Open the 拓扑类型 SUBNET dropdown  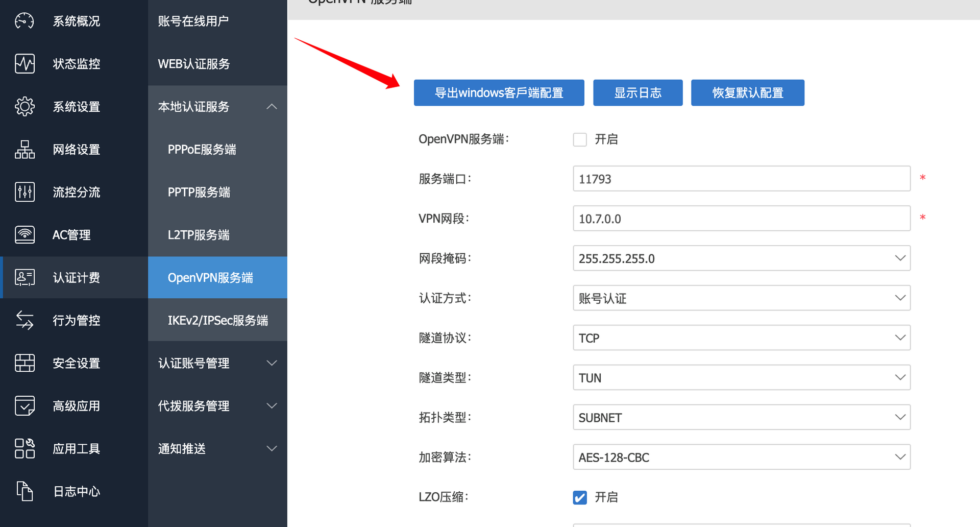[742, 418]
